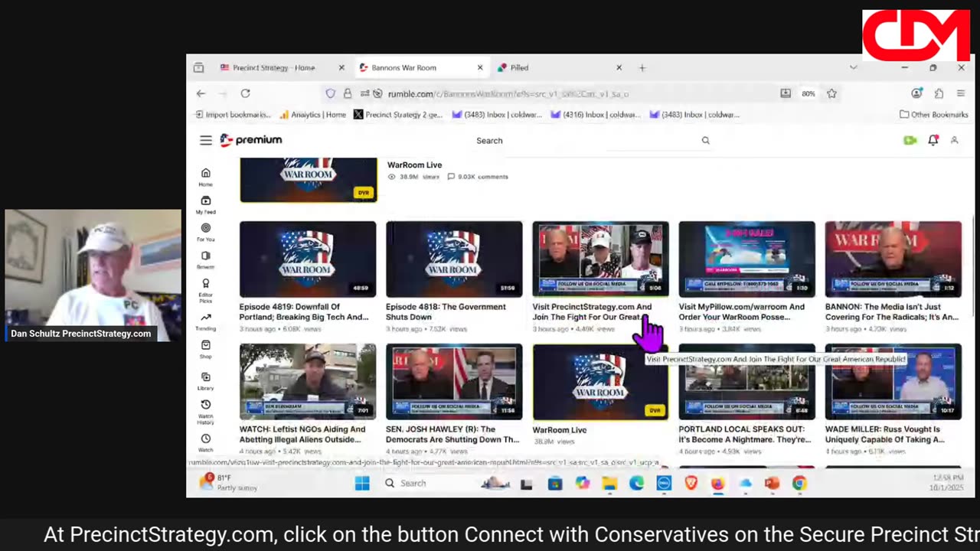
Task: Open For You in the sidebar
Action: (x=206, y=233)
